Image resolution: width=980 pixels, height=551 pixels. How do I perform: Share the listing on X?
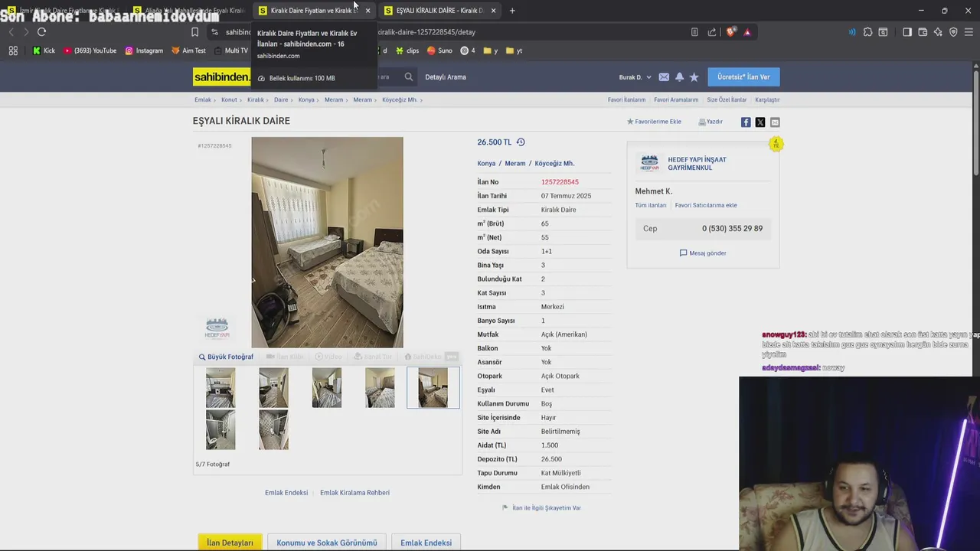760,122
